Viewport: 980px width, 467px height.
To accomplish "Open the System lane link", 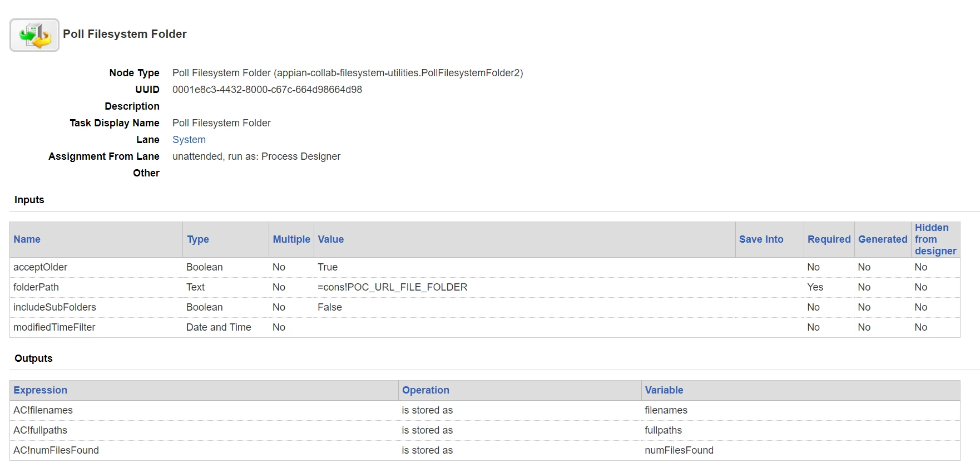I will (x=189, y=140).
